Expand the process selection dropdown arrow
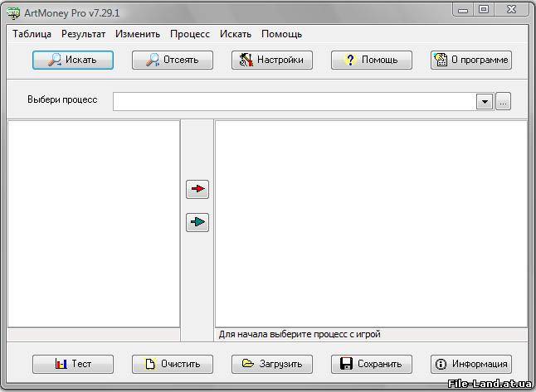This screenshot has height=392, width=536. point(485,101)
